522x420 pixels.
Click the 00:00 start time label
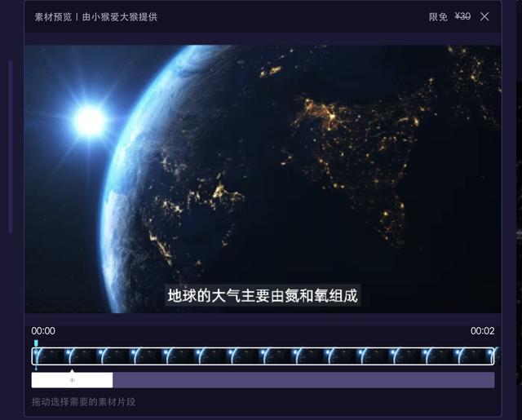pyautogui.click(x=43, y=331)
